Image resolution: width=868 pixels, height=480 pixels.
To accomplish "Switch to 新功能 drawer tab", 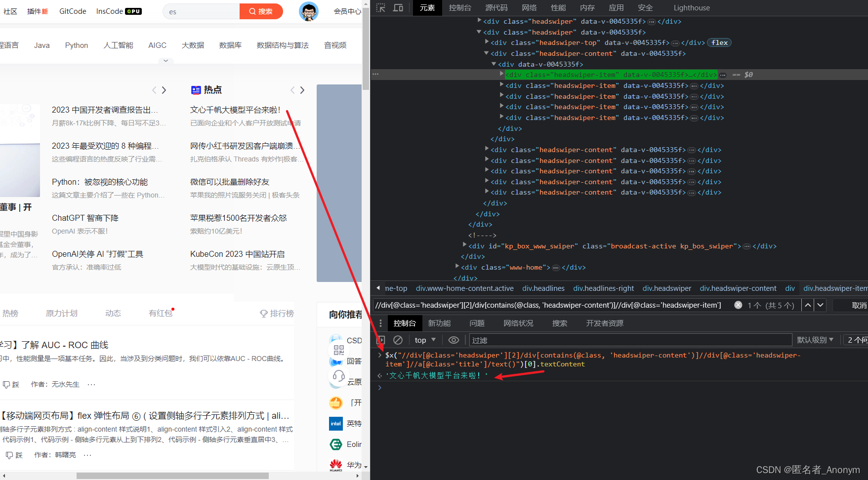I will click(439, 323).
